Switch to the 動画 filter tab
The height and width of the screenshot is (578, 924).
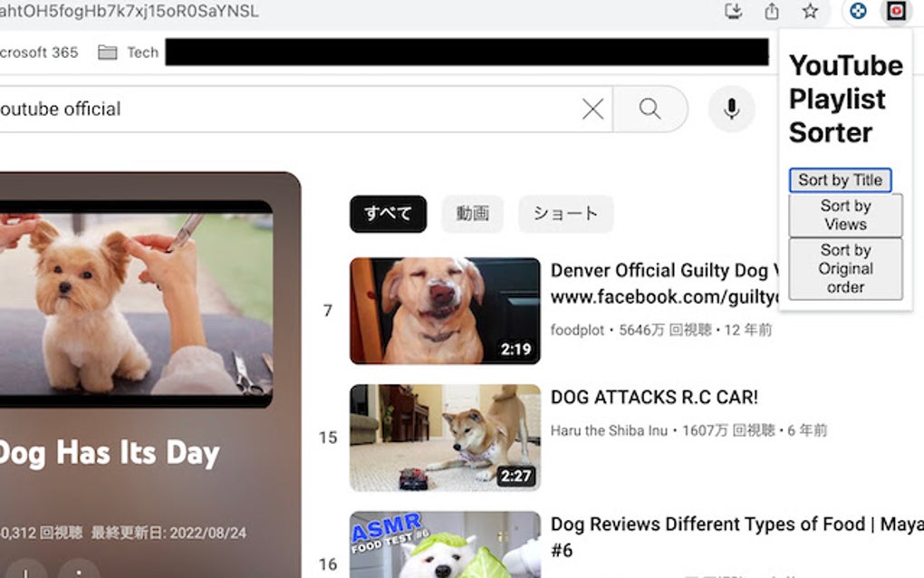tap(473, 214)
